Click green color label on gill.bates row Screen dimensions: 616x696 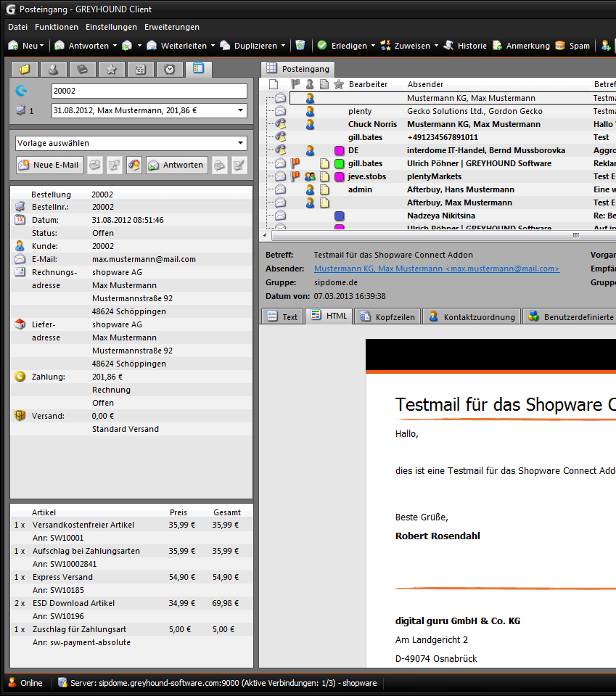339,164
